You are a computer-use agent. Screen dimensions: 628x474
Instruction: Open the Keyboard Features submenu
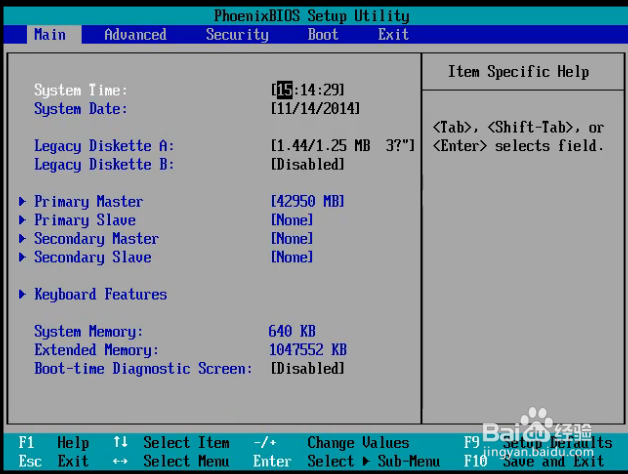coord(101,294)
